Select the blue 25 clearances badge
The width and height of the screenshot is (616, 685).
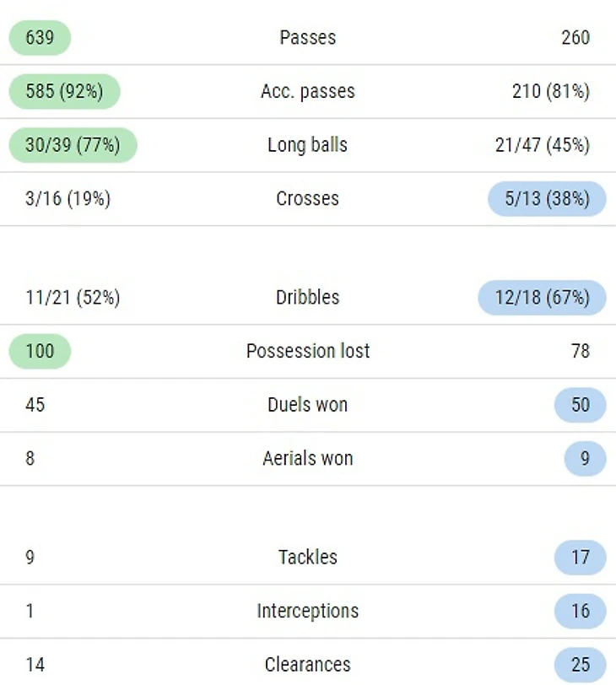coord(581,665)
